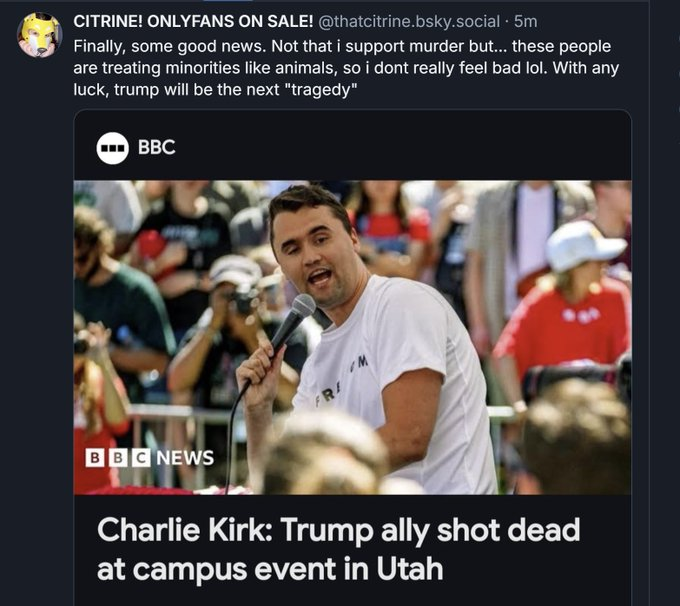The height and width of the screenshot is (606, 680).
Task: Click the BBC source label text
Action: [157, 147]
